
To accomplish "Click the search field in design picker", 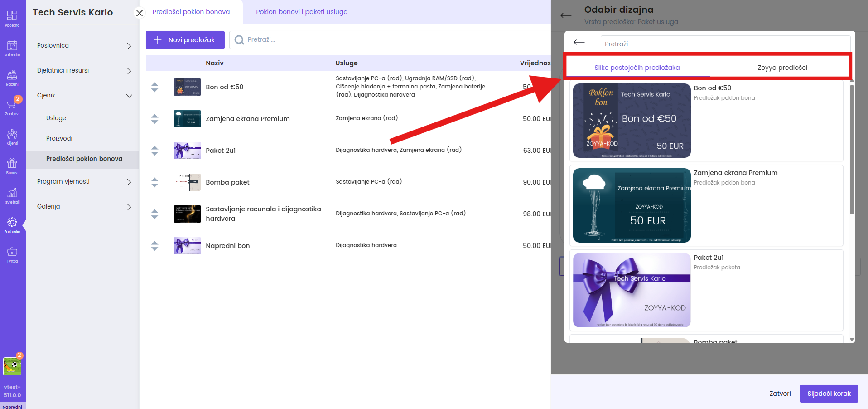I will click(x=725, y=44).
